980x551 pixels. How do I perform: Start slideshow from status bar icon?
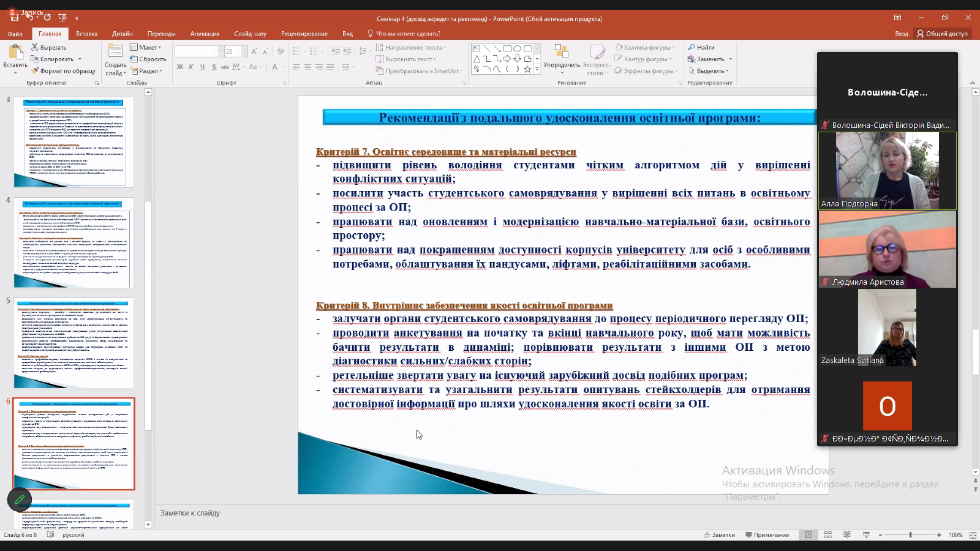[866, 535]
